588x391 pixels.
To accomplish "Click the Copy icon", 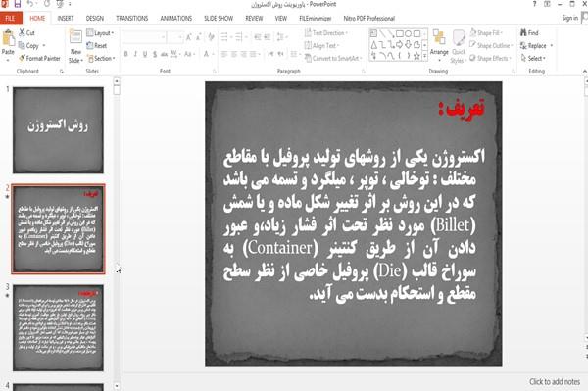I will coord(22,46).
